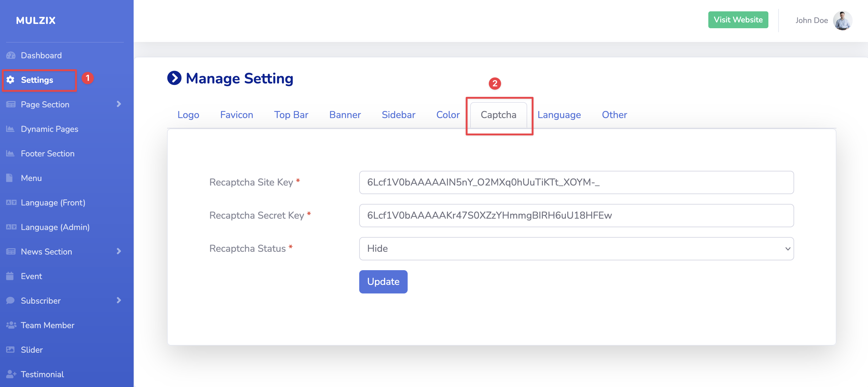Click the Recaptcha Secret Key label
Viewport: 868px width, 387px height.
(x=257, y=215)
